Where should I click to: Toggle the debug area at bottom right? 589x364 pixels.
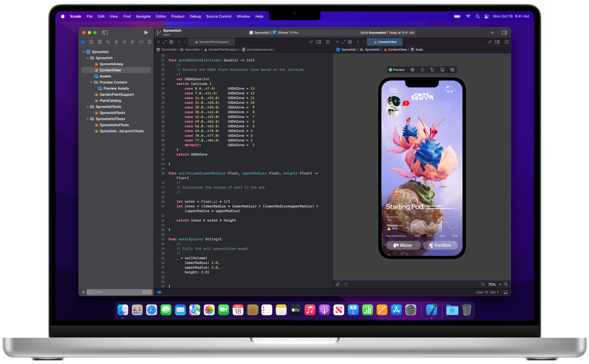point(506,292)
